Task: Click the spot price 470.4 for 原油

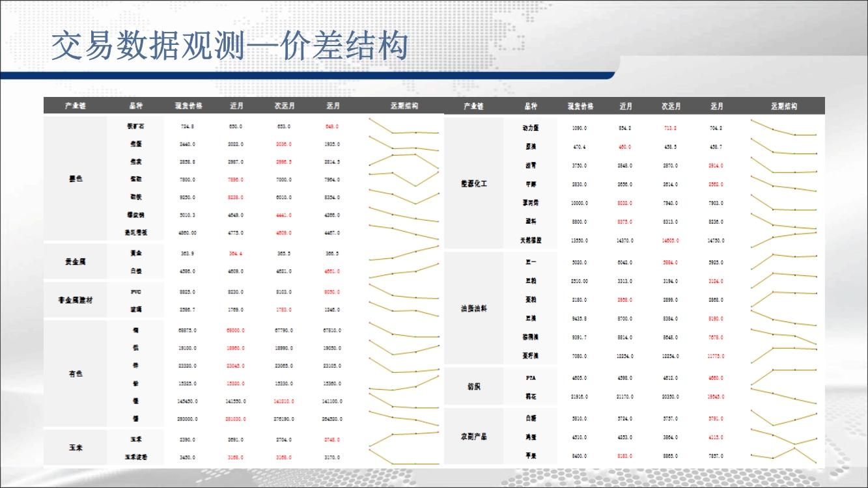Action: click(580, 147)
